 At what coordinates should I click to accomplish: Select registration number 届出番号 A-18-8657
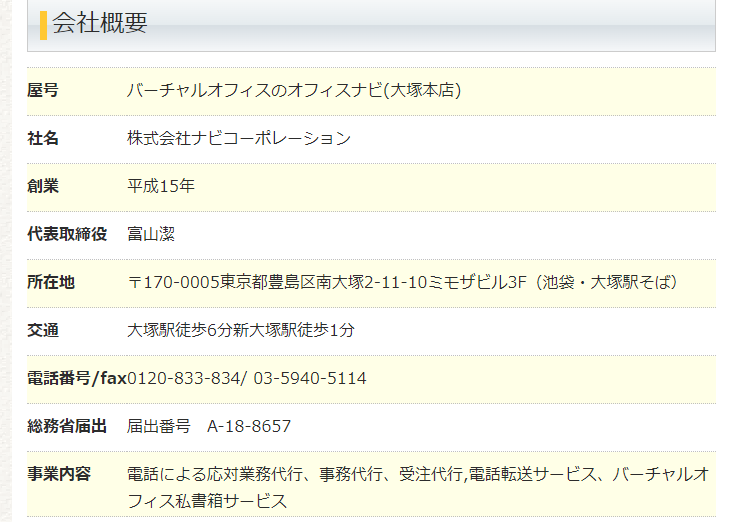coord(209,426)
